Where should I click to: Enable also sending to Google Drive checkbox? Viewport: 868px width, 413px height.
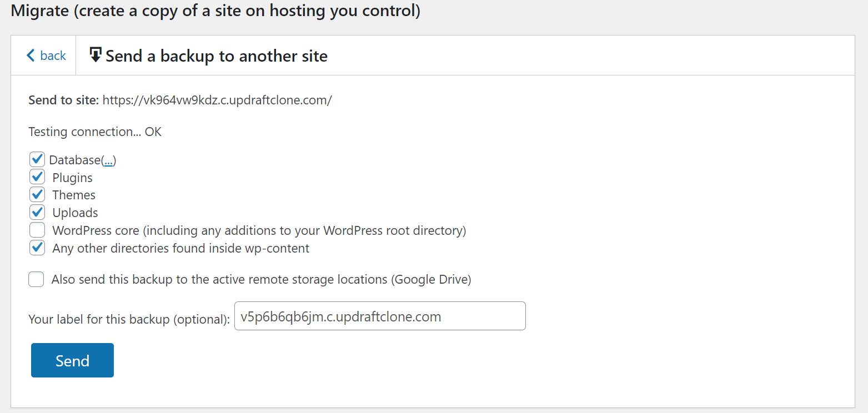tap(36, 279)
